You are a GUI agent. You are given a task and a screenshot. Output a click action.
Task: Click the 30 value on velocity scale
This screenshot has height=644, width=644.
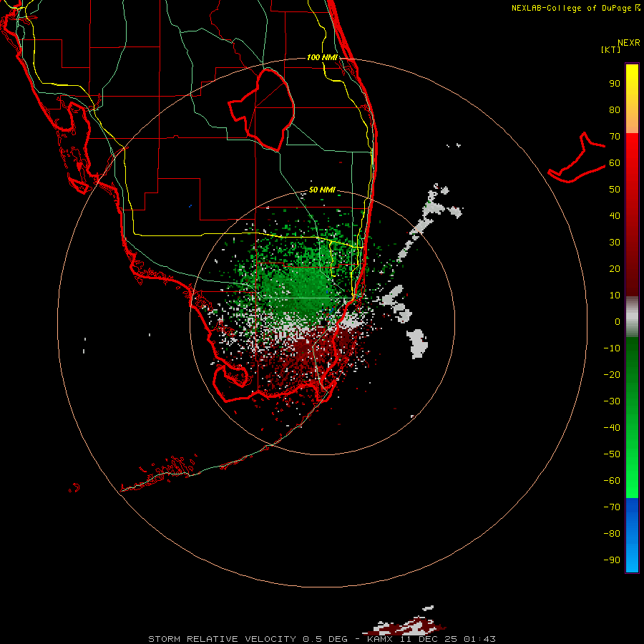tap(615, 243)
